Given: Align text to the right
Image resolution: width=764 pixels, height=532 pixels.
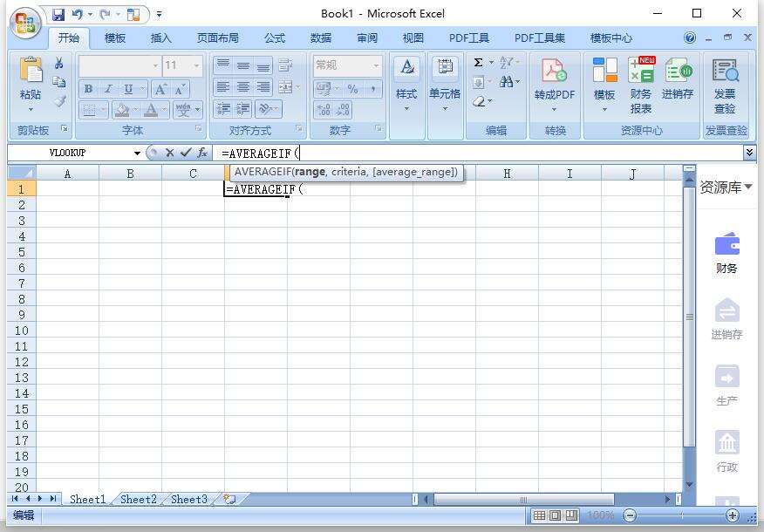Looking at the screenshot, I should click(x=263, y=88).
